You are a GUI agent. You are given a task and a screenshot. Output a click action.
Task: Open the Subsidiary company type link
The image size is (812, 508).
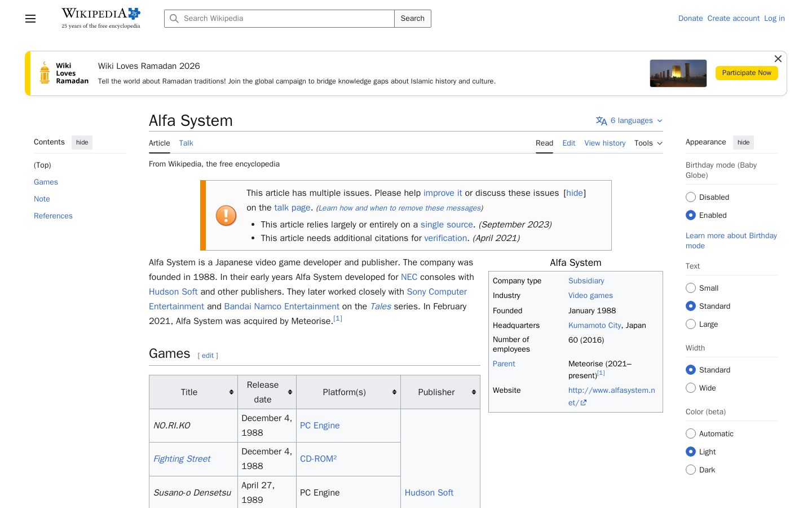(586, 281)
